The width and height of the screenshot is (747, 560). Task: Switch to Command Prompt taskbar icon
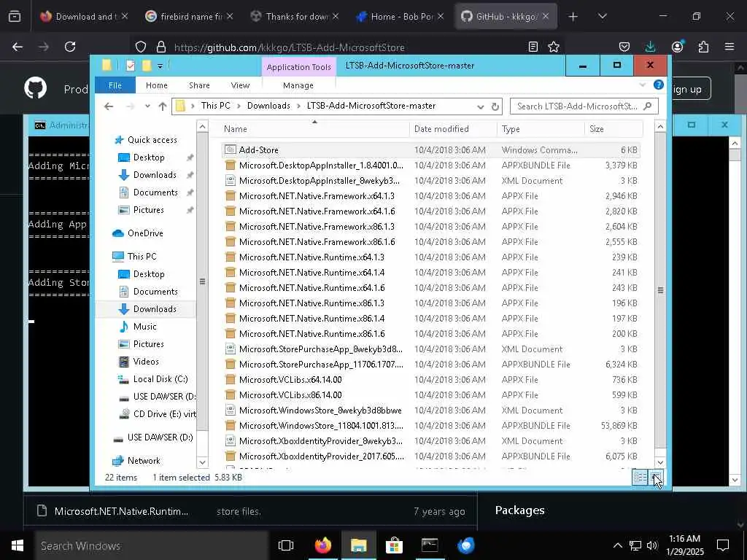coord(430,545)
